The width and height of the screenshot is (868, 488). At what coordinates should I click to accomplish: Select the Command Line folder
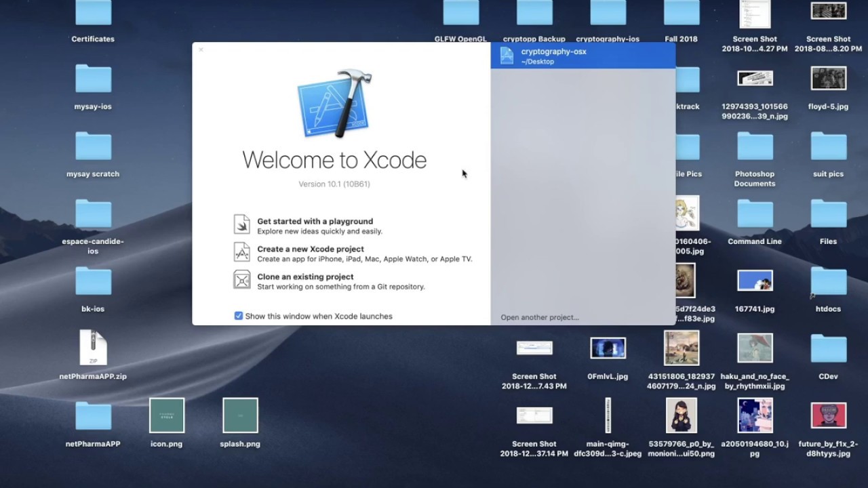coord(755,213)
